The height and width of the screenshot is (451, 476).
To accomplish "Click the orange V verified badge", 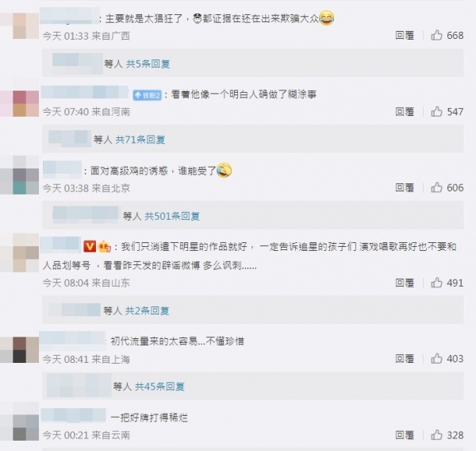I will pyautogui.click(x=90, y=246).
